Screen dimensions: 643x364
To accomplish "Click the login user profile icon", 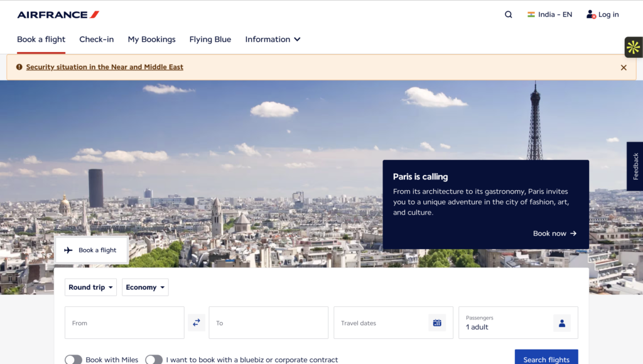I will (x=591, y=15).
